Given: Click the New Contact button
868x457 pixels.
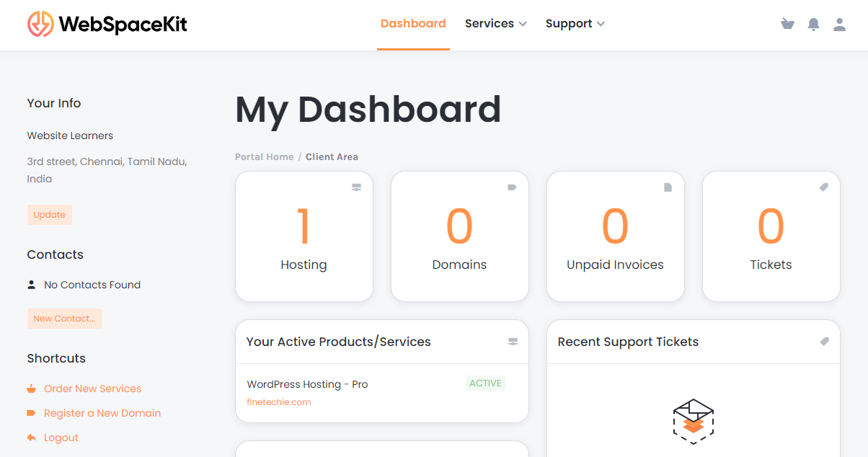Looking at the screenshot, I should click(x=64, y=319).
